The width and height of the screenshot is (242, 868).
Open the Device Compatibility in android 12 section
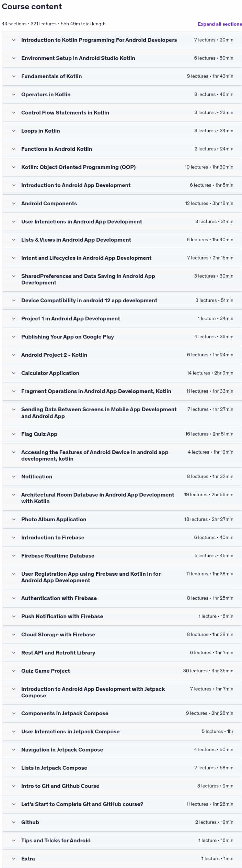click(89, 301)
